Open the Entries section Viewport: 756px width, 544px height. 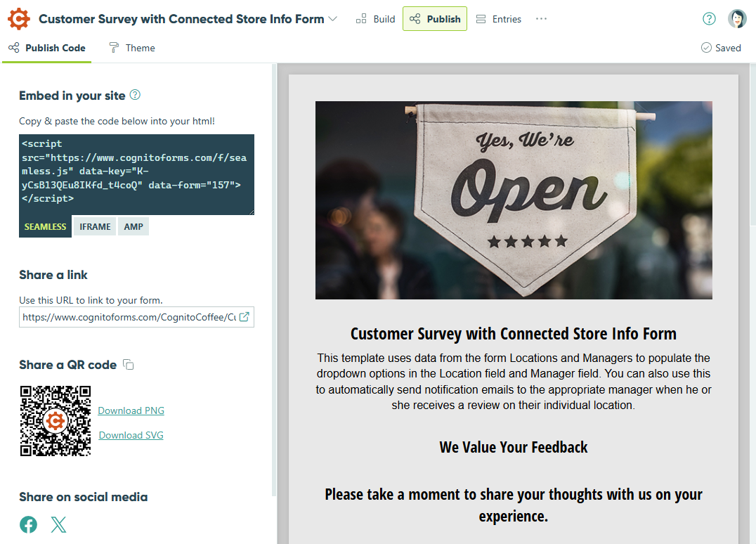[498, 19]
